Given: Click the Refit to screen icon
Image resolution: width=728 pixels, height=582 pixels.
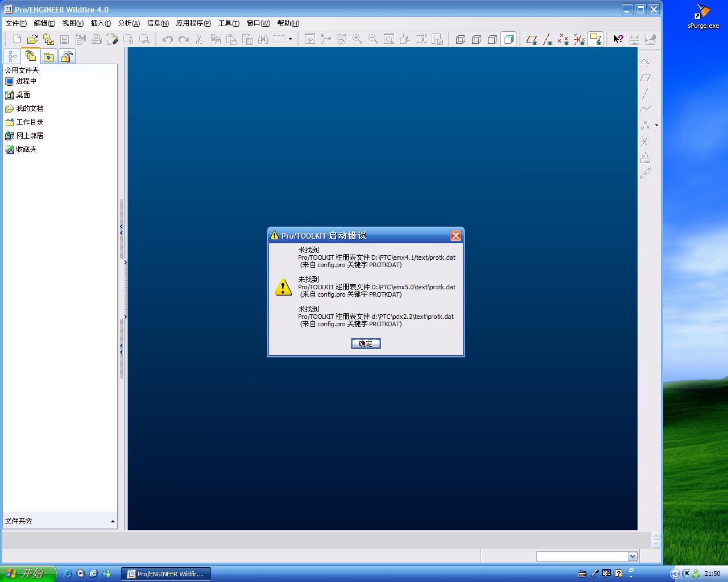Looking at the screenshot, I should [389, 39].
